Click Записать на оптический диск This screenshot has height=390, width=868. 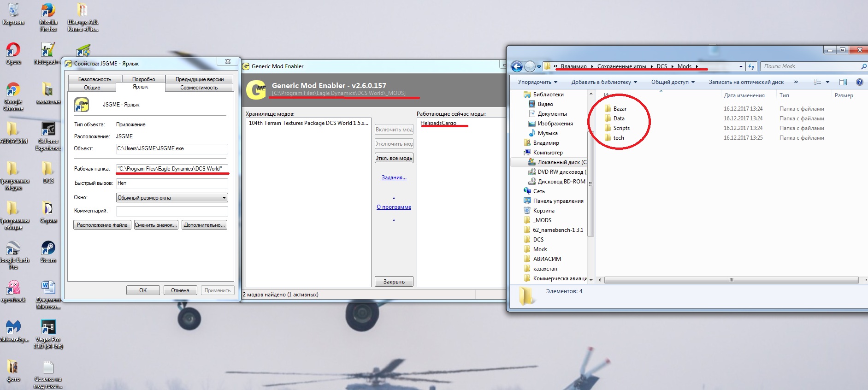746,82
